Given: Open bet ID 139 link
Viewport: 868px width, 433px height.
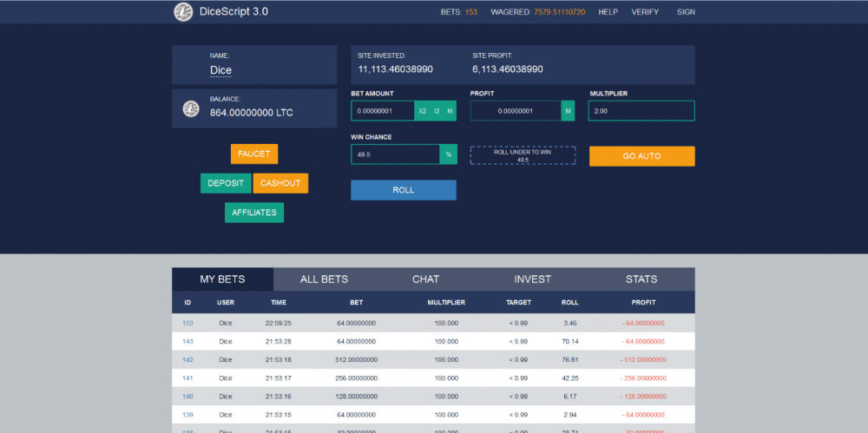Looking at the screenshot, I should tap(187, 415).
